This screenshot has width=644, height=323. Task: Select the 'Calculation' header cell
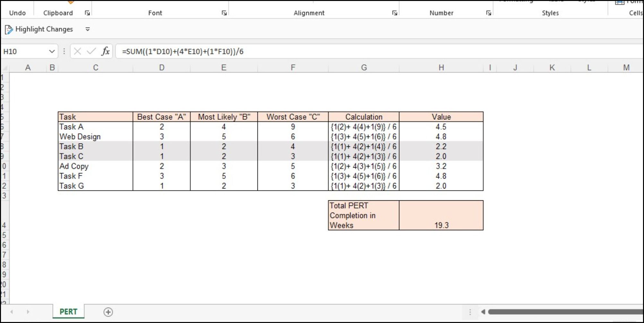pyautogui.click(x=364, y=117)
